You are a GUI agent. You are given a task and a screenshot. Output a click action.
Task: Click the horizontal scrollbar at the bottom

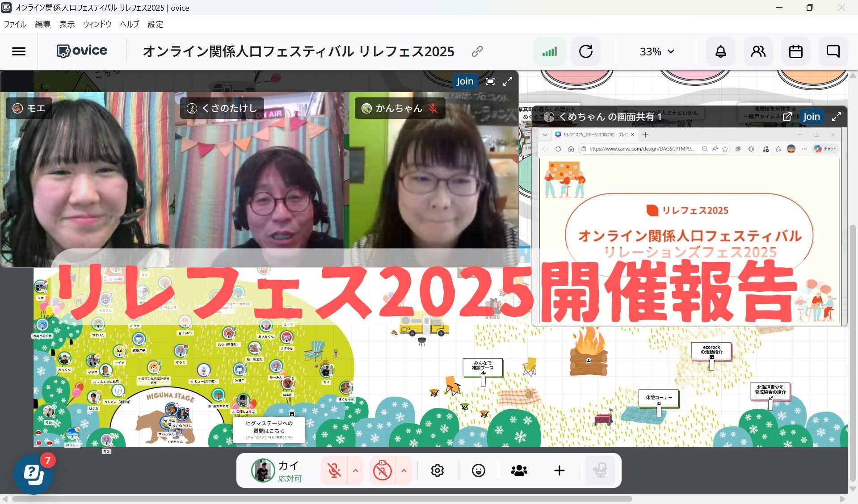[322, 499]
